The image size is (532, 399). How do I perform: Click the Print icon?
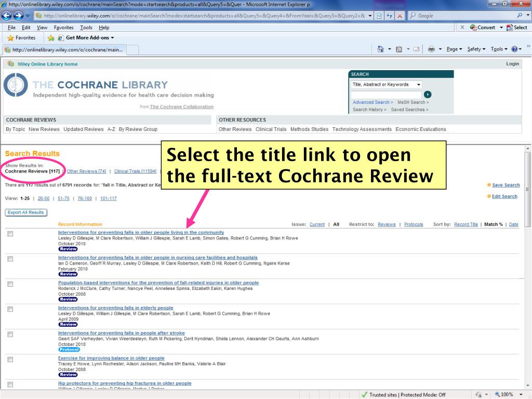431,49
